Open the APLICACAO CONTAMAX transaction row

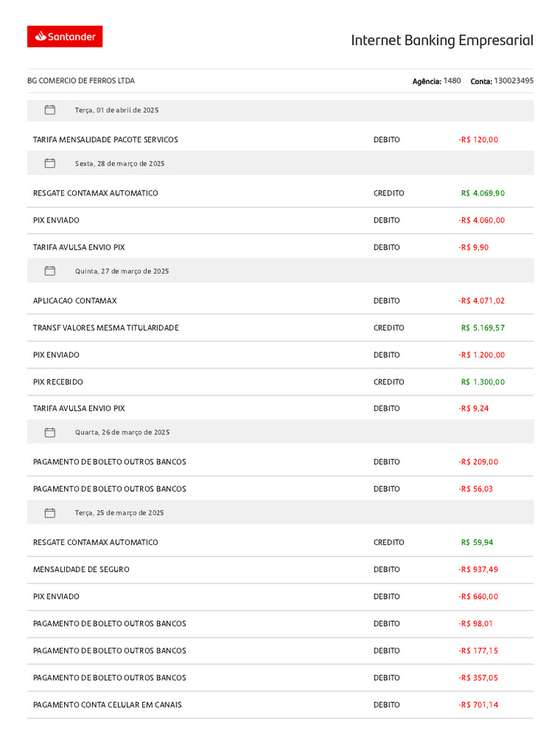tap(281, 301)
